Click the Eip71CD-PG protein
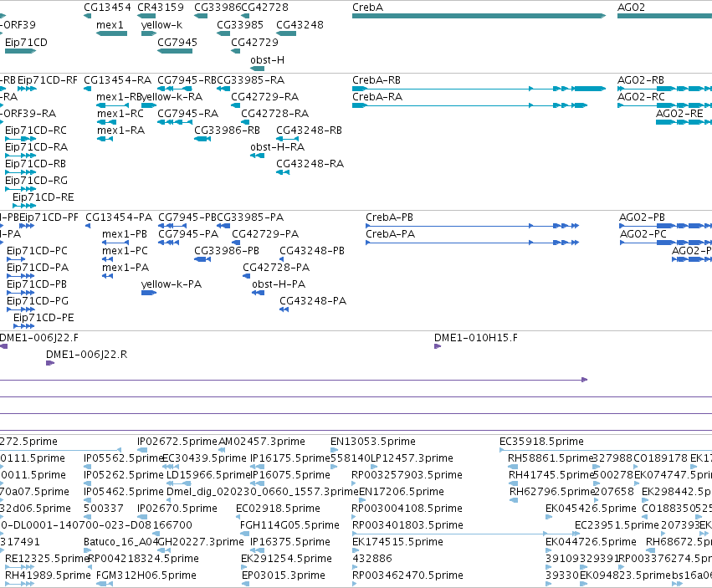This screenshot has width=712, height=588. tap(20, 309)
